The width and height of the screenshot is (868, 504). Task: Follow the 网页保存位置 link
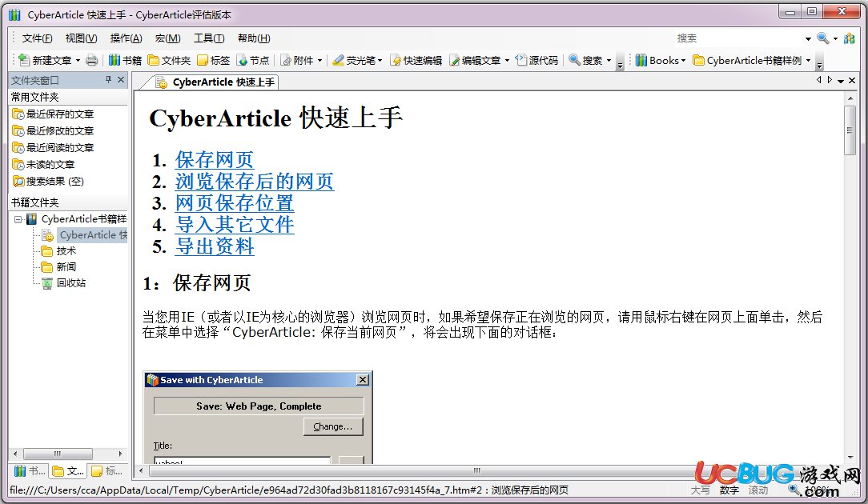coord(234,203)
